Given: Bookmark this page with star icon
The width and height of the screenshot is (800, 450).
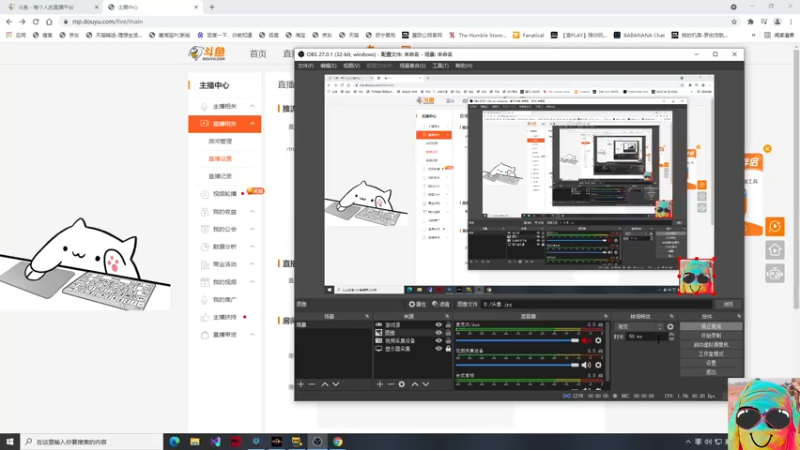Looking at the screenshot, I should (x=734, y=21).
